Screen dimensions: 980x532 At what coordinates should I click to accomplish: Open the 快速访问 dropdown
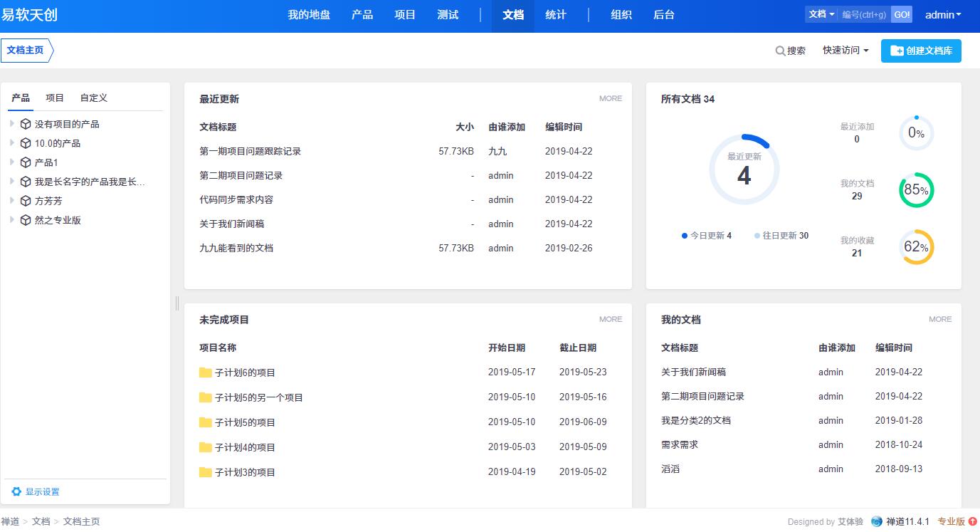point(845,51)
